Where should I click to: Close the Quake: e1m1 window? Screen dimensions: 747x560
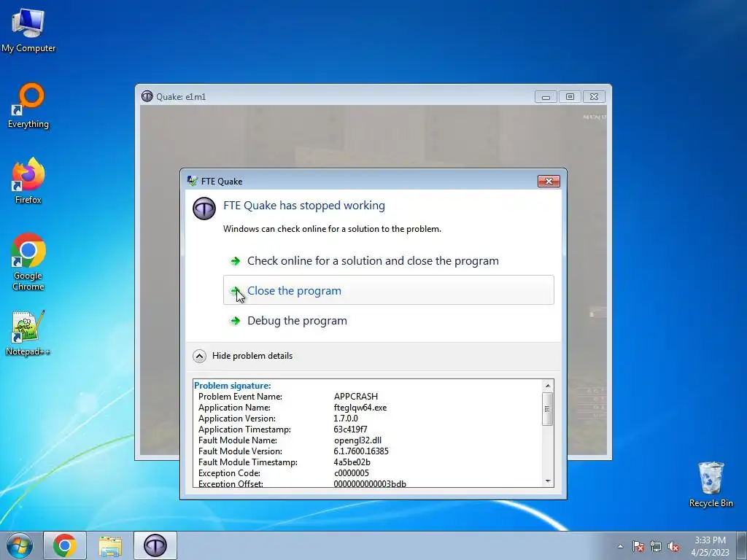(x=594, y=97)
